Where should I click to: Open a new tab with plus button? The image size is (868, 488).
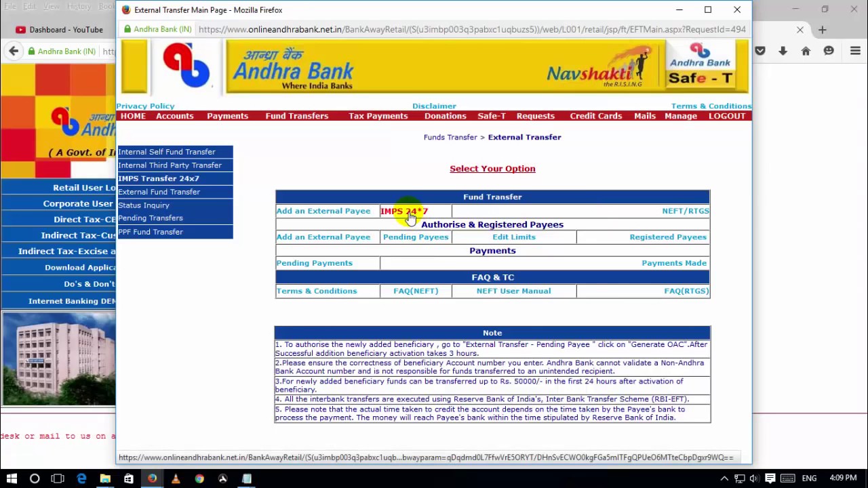click(x=822, y=30)
